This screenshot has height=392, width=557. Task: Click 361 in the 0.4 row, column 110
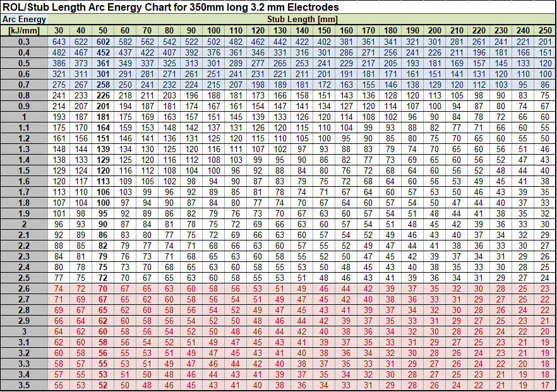tap(236, 52)
